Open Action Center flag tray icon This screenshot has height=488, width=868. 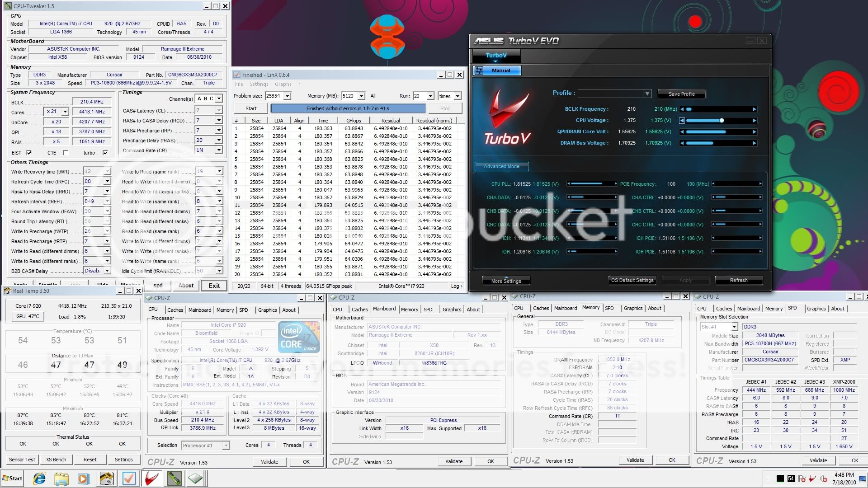pos(802,479)
